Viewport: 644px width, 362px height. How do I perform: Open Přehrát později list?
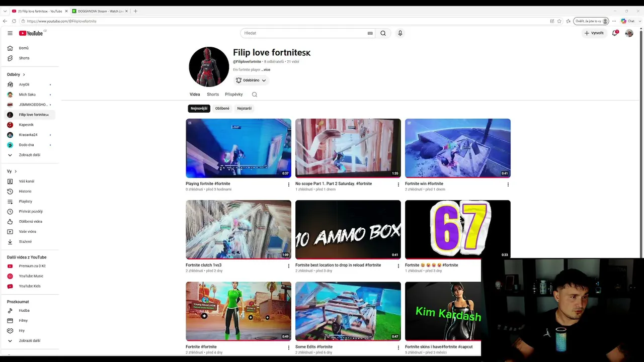point(30,212)
